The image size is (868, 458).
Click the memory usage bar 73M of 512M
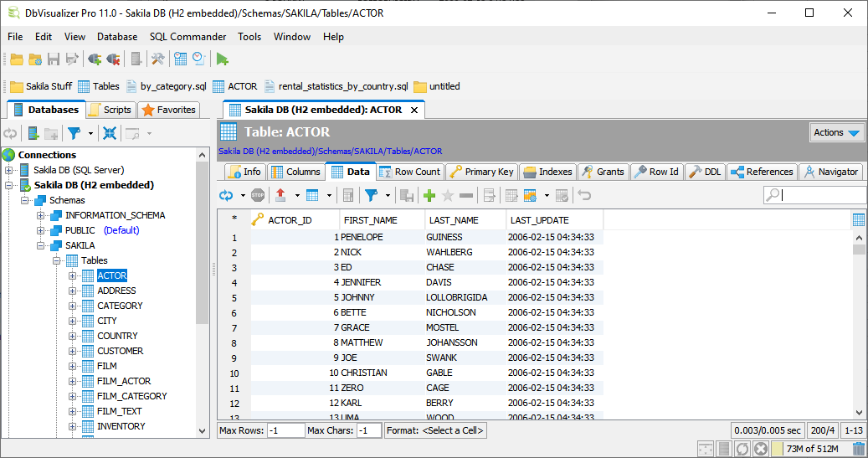coord(810,449)
